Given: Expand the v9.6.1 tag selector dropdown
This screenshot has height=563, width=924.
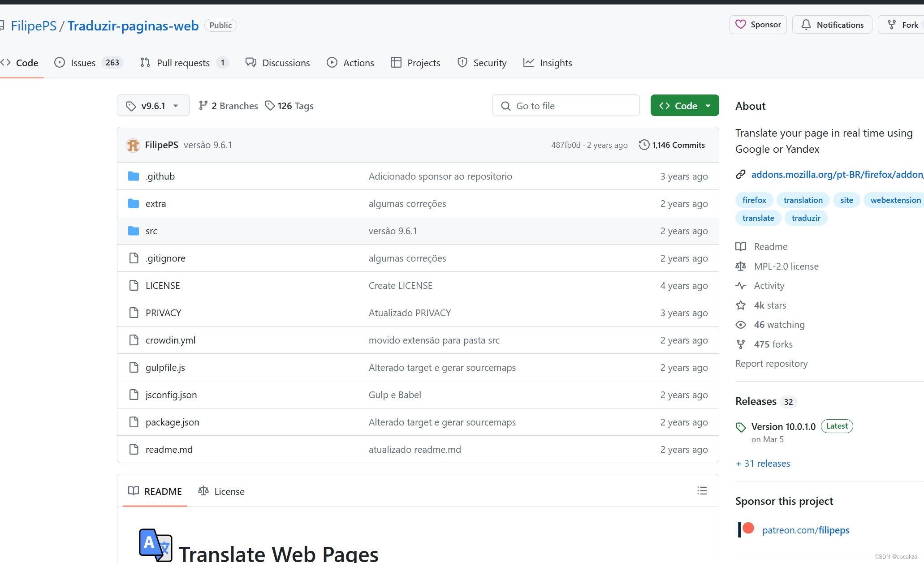Looking at the screenshot, I should point(153,106).
